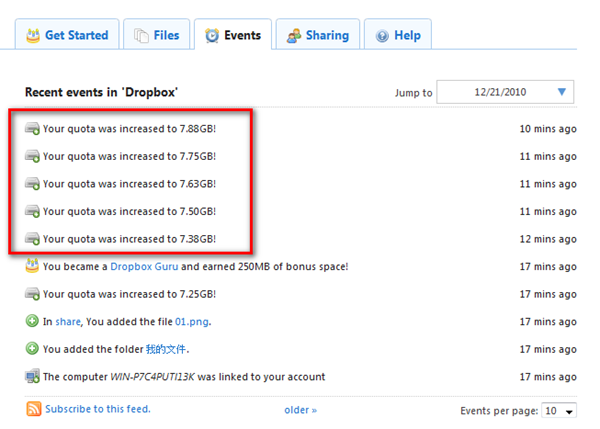This screenshot has height=429, width=600.
Task: Click the people icon on Sharing tab
Action: [x=294, y=36]
